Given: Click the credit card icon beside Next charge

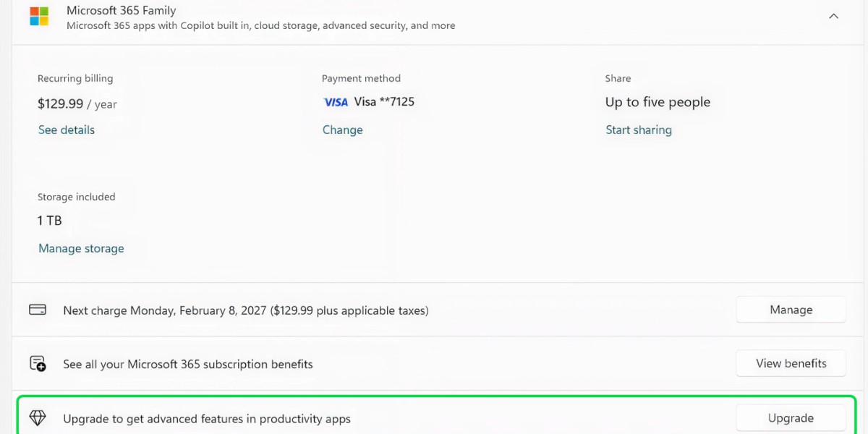Looking at the screenshot, I should [x=38, y=310].
